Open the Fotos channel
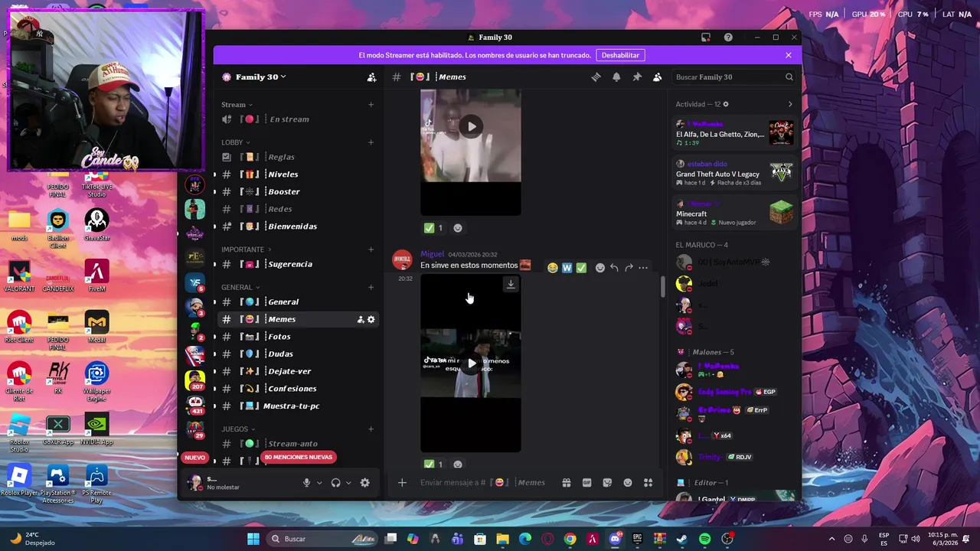This screenshot has height=551, width=980. (x=299, y=337)
